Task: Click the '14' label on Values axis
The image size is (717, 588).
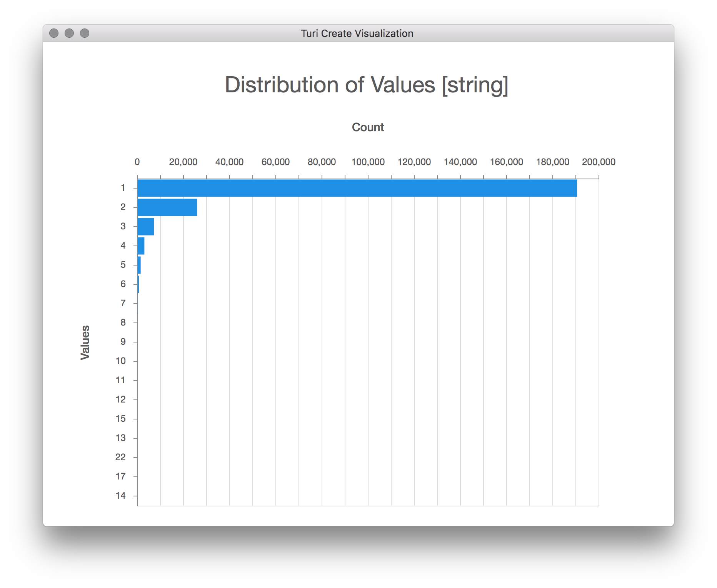Action: (x=120, y=496)
